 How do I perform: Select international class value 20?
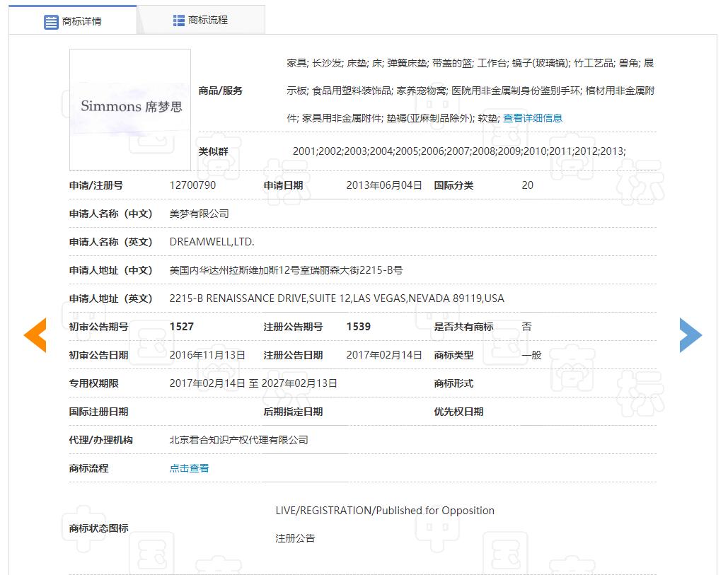point(528,185)
